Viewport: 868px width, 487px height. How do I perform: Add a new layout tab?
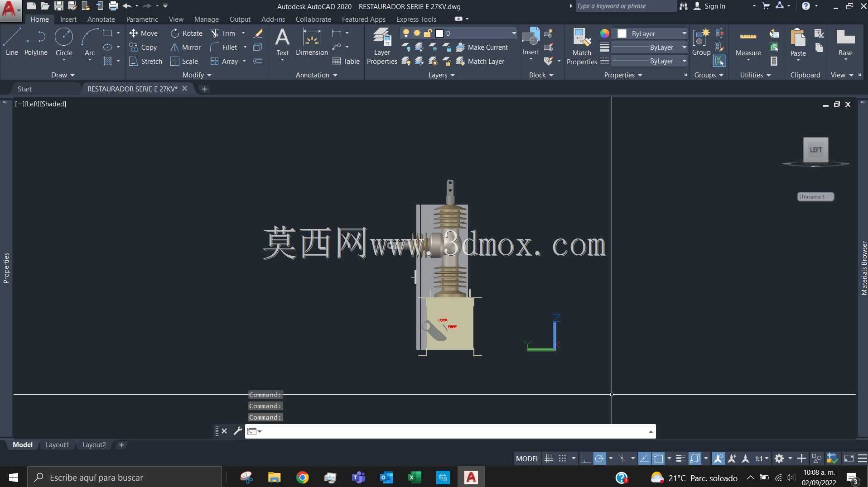(x=121, y=445)
